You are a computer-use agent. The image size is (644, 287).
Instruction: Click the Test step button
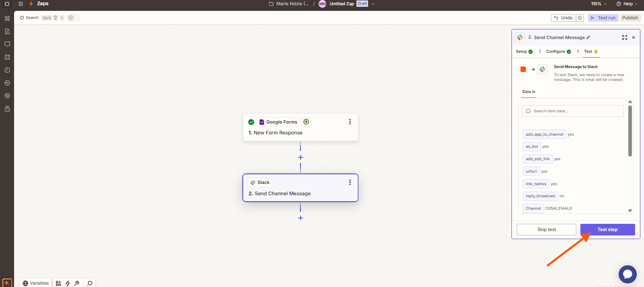(607, 229)
